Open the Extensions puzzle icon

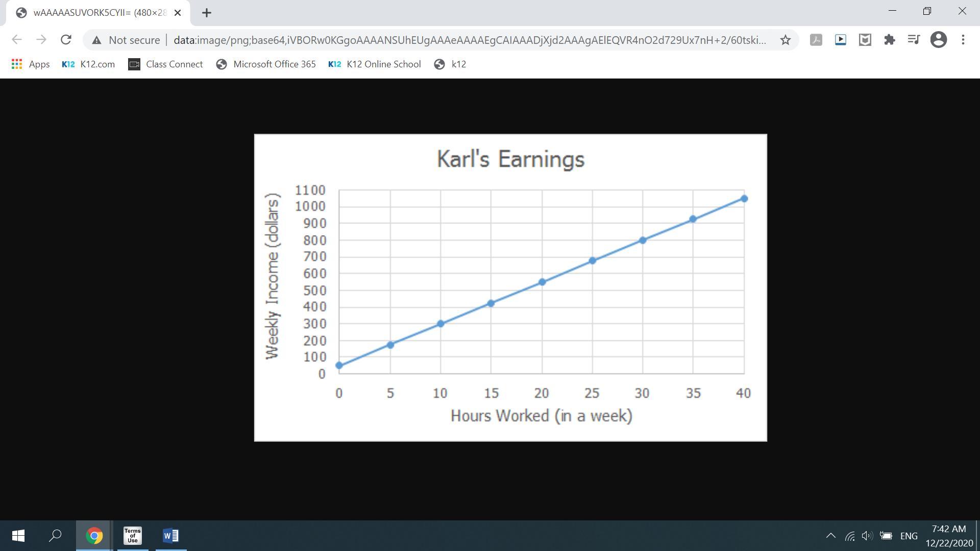890,40
